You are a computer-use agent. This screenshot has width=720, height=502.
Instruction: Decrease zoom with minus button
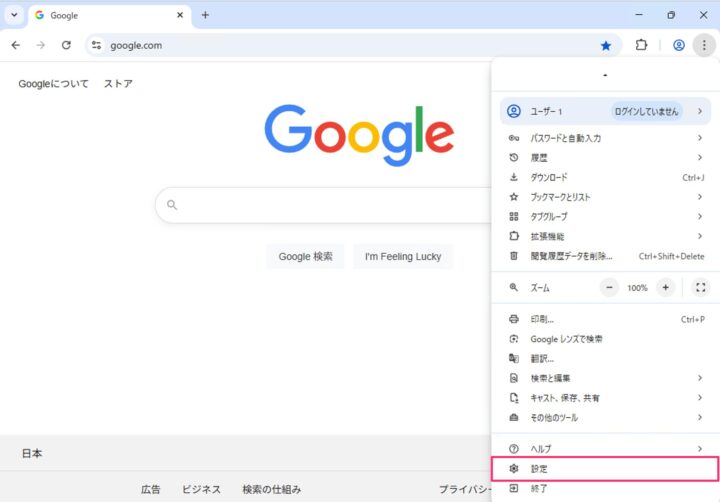click(609, 288)
